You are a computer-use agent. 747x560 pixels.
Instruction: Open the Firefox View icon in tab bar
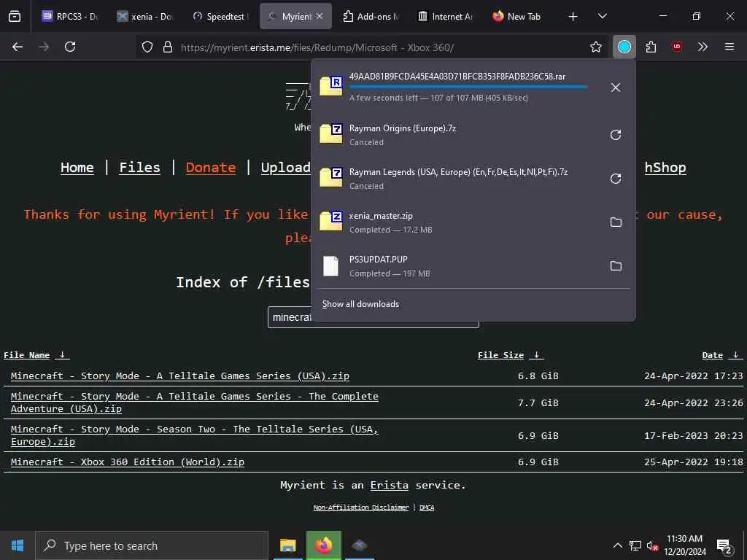(15, 16)
